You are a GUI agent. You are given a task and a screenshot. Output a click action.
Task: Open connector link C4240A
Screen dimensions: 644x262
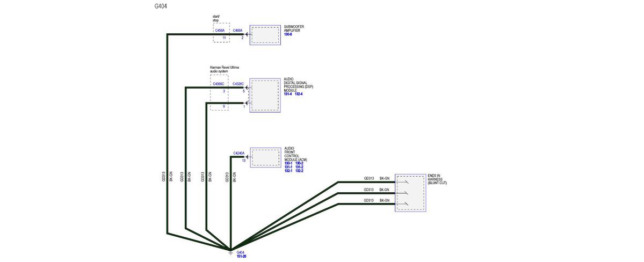coord(238,153)
